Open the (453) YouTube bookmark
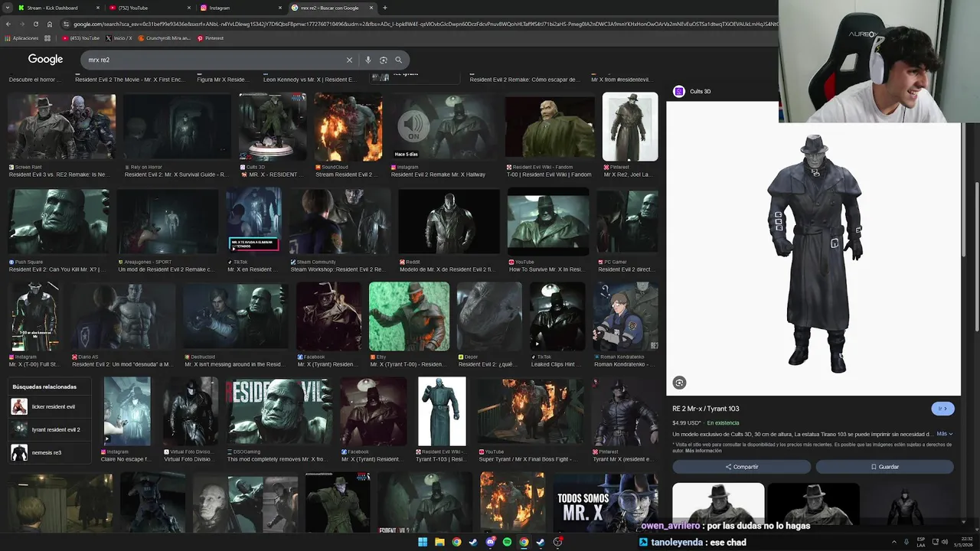980x551 pixels. pos(80,38)
